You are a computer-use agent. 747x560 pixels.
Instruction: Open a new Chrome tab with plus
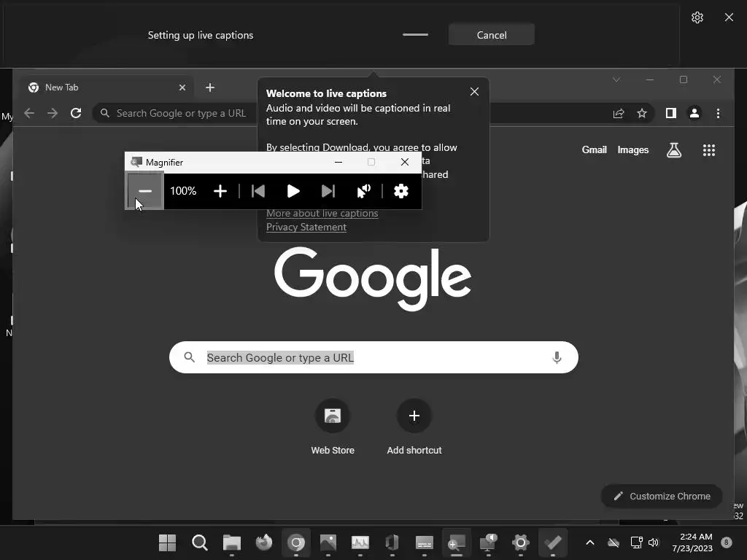click(x=210, y=87)
